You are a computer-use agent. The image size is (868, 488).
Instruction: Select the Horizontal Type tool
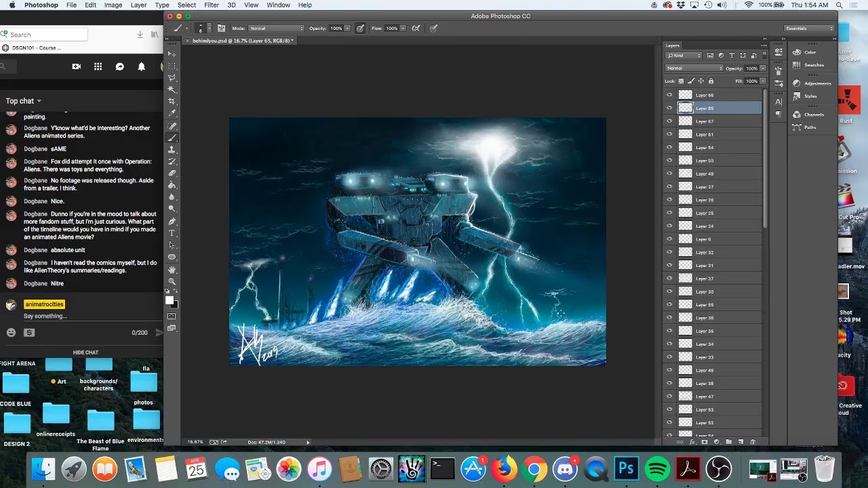coord(172,232)
